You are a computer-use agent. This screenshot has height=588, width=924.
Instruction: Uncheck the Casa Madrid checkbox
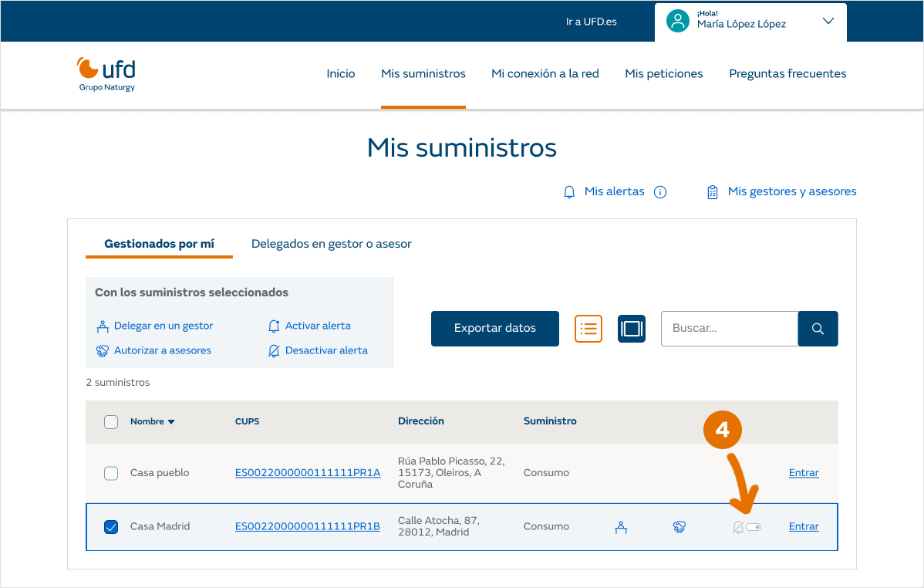[x=111, y=527]
